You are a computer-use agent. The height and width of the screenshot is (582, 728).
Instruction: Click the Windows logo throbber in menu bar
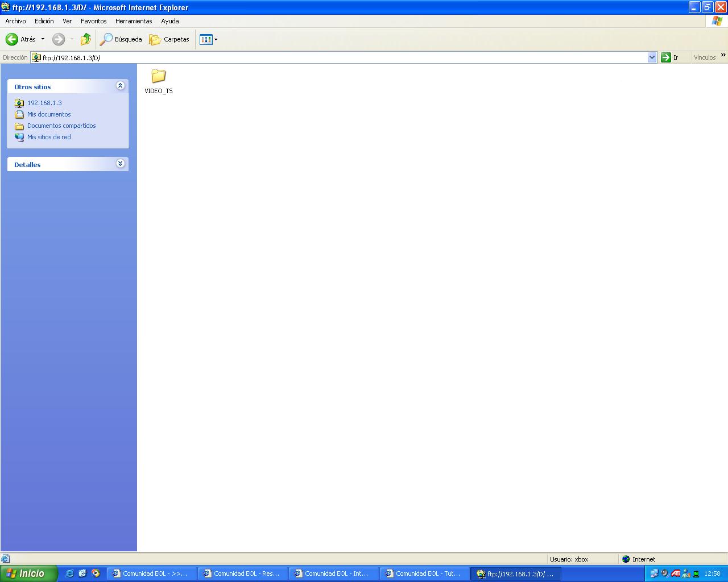(x=717, y=21)
